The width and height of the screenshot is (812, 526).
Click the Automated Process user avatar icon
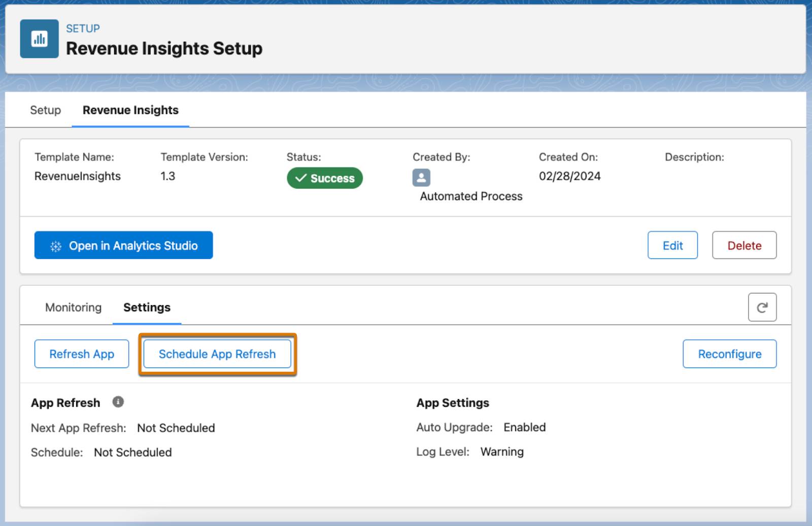click(421, 177)
